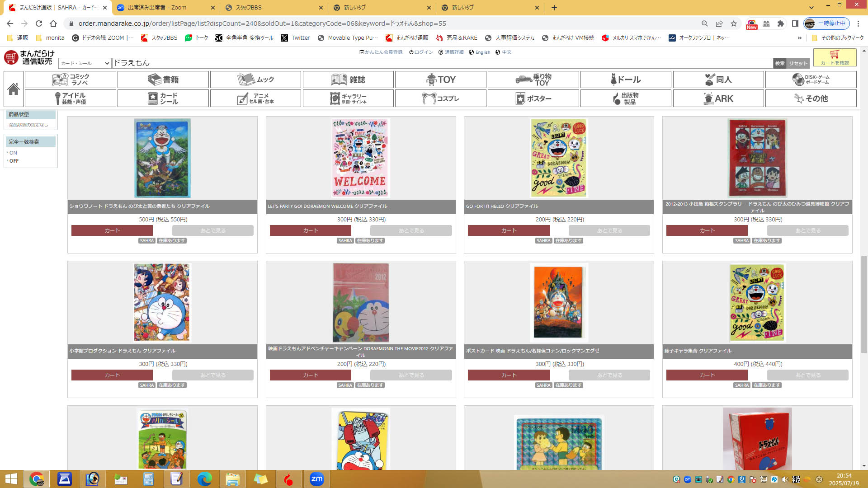Add ショウワノート クリアファイル to cart
The image size is (868, 488).
tap(112, 230)
